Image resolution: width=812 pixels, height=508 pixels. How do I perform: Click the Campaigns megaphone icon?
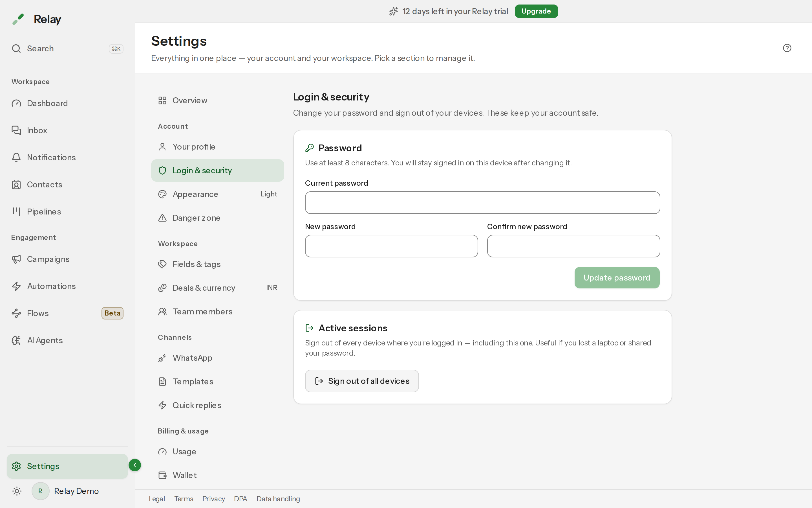pyautogui.click(x=16, y=259)
